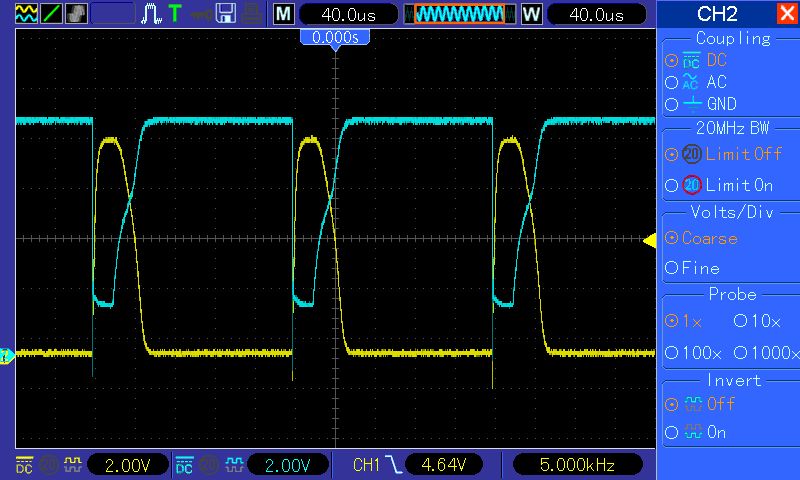This screenshot has width=800, height=480.
Task: Click the floppy disk save icon
Action: click(x=227, y=14)
